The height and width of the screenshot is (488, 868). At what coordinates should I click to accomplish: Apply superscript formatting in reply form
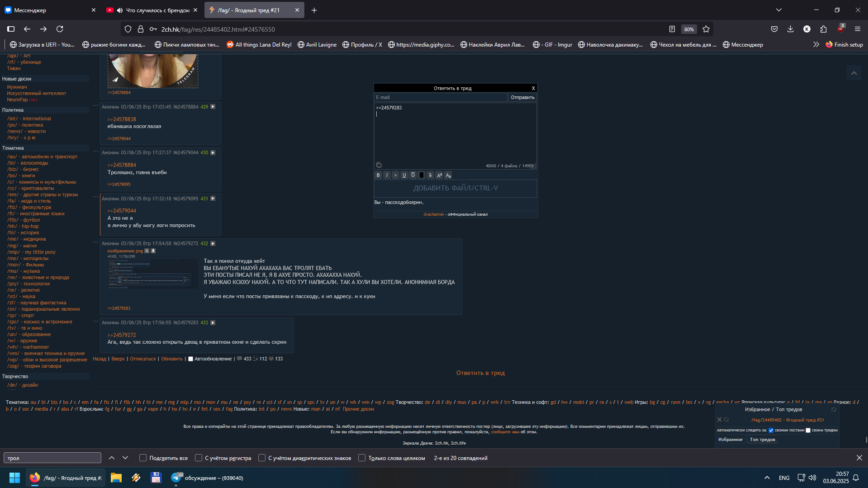[x=439, y=175]
